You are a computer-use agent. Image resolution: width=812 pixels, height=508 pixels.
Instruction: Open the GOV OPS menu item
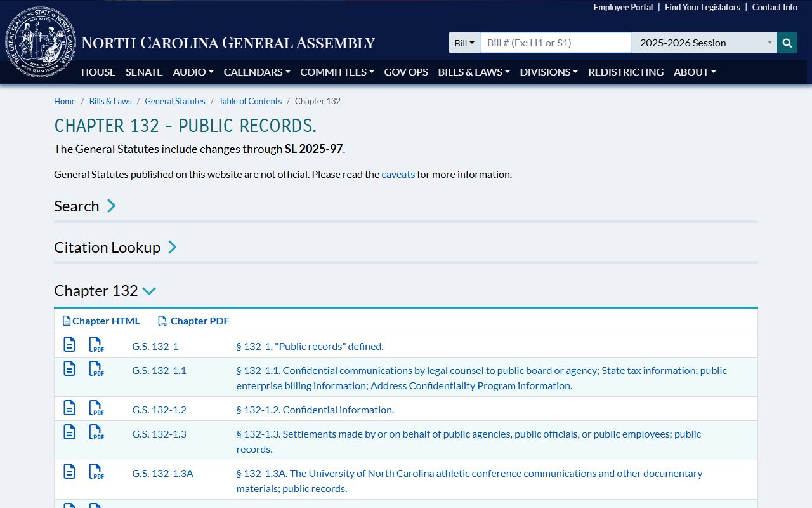point(406,72)
